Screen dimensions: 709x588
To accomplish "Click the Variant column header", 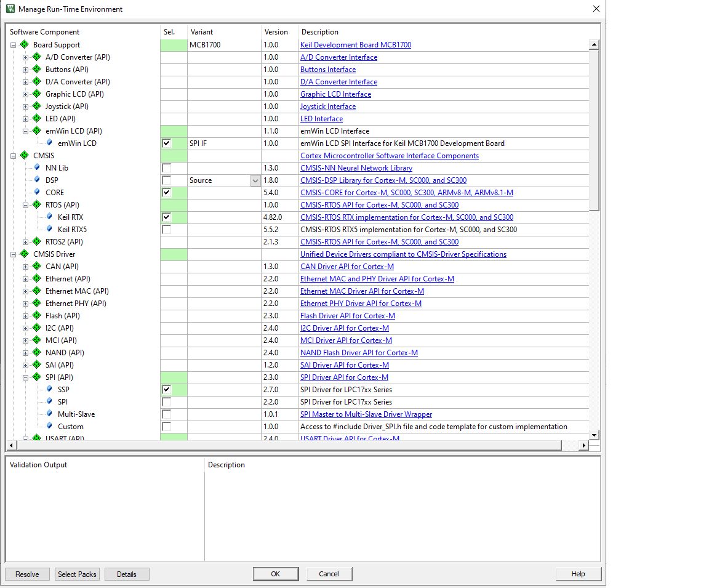I will [202, 31].
